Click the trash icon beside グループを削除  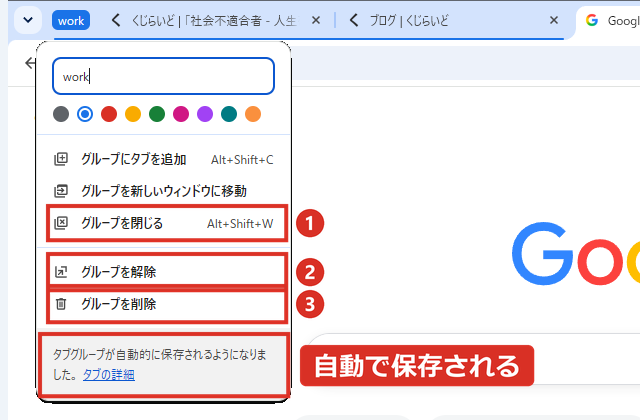pyautogui.click(x=61, y=304)
